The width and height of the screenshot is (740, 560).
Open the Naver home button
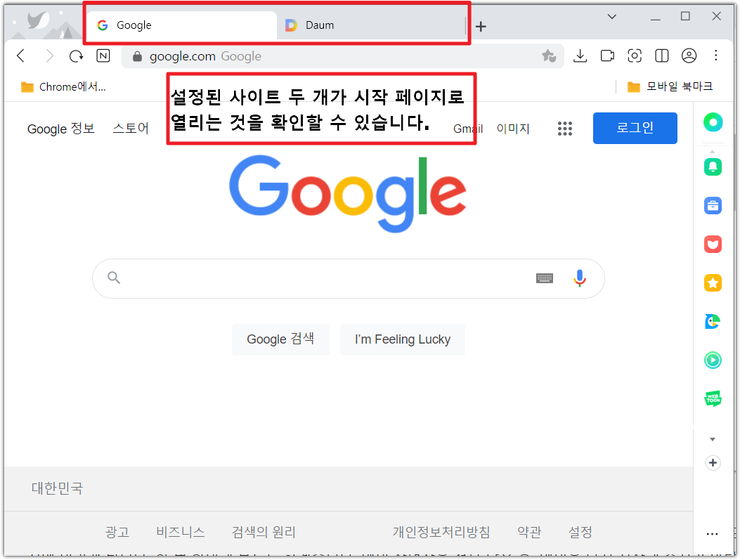click(103, 56)
